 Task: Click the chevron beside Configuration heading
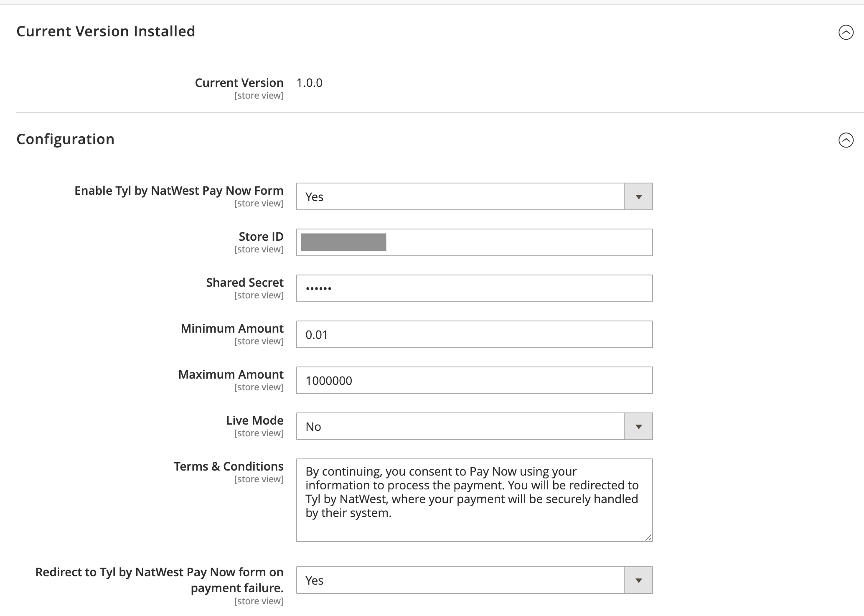pyautogui.click(x=846, y=141)
